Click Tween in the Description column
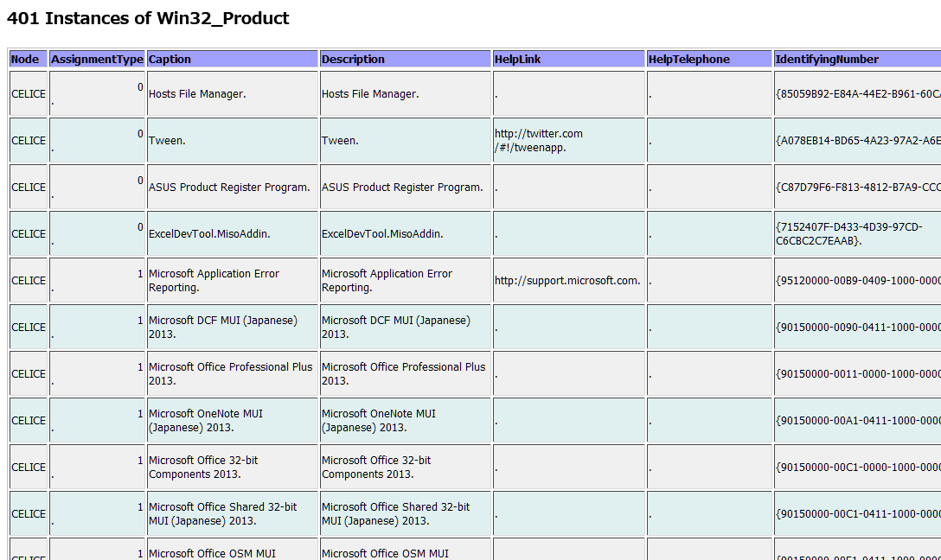This screenshot has height=560, width=941. (340, 141)
